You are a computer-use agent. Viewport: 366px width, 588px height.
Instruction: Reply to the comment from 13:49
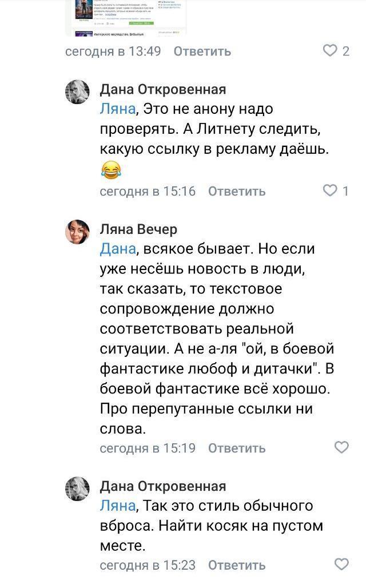pyautogui.click(x=202, y=51)
